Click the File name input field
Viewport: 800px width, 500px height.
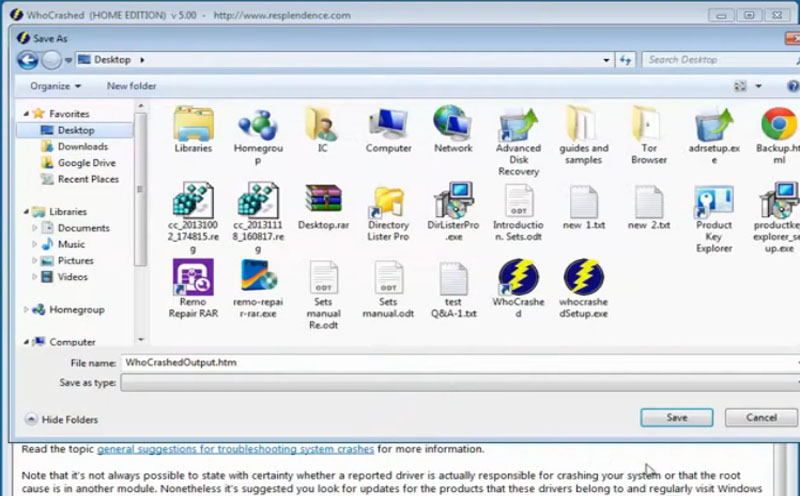[460, 363]
